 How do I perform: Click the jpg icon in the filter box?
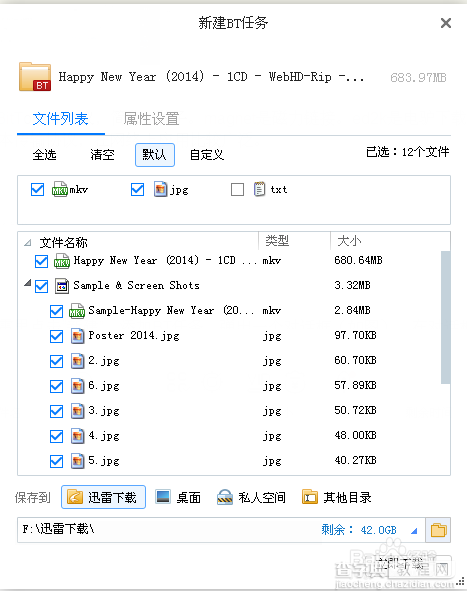point(160,189)
